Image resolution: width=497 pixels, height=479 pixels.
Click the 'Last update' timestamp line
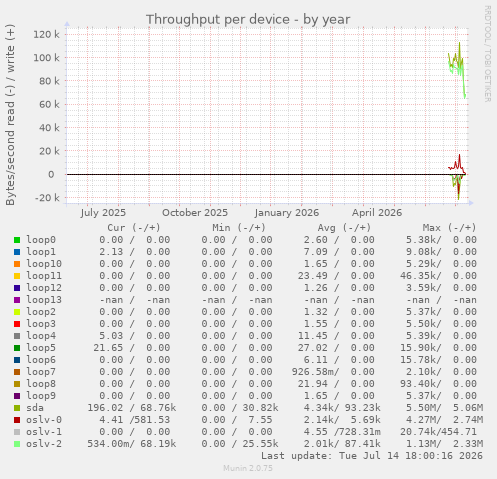(x=372, y=456)
